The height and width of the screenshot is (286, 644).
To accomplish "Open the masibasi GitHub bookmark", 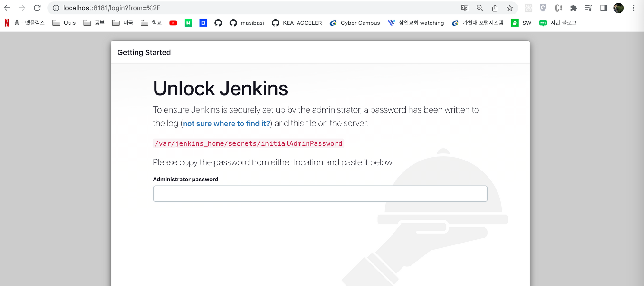I will click(x=247, y=23).
